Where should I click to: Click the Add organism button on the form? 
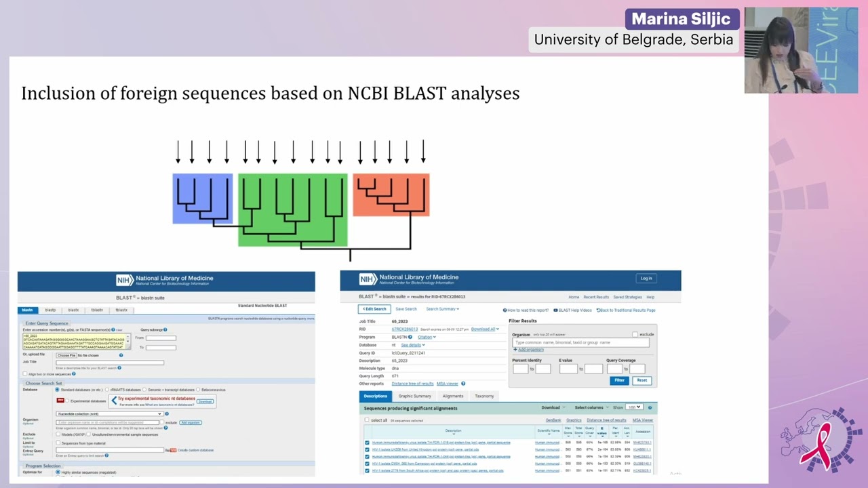[191, 422]
